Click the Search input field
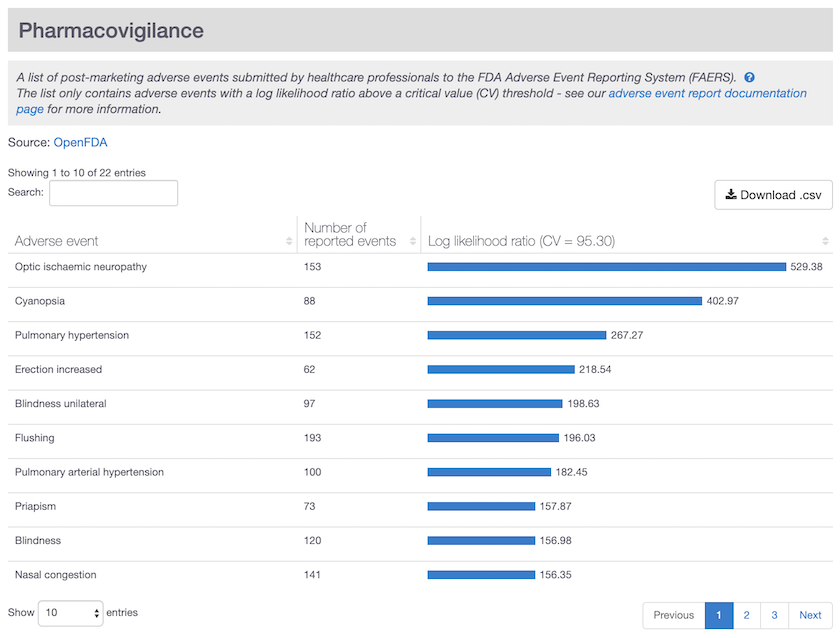The width and height of the screenshot is (840, 638). point(114,193)
